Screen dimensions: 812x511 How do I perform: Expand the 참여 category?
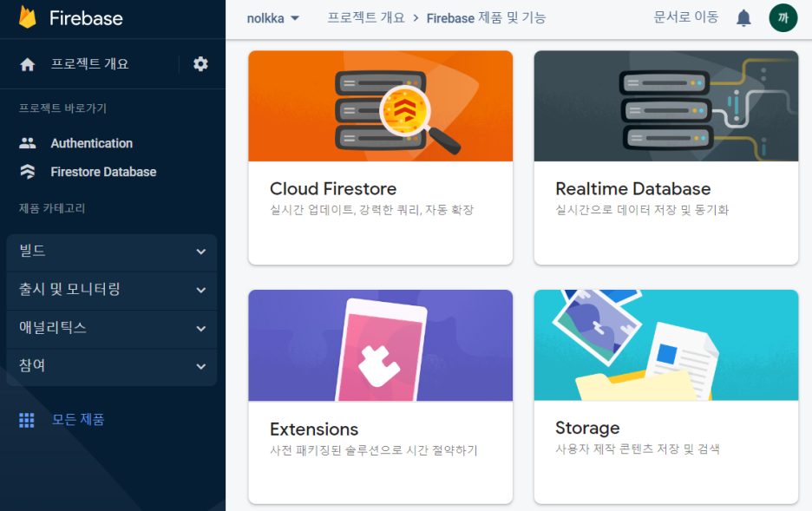point(112,367)
